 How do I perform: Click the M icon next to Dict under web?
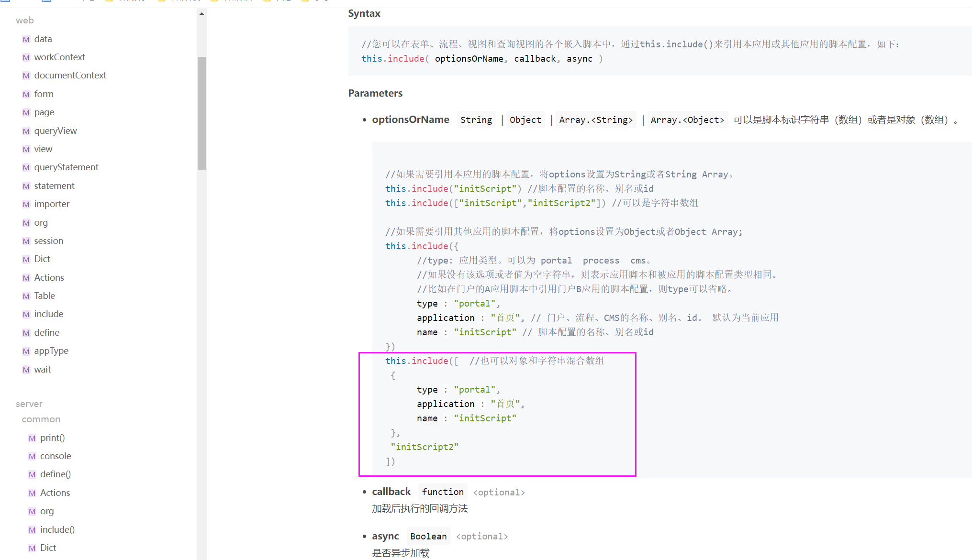[x=26, y=259]
